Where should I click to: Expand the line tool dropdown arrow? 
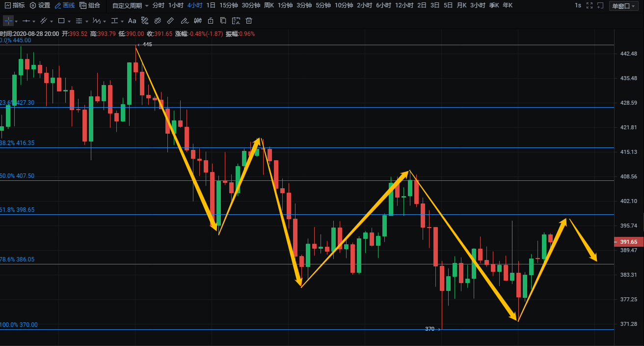point(34,22)
